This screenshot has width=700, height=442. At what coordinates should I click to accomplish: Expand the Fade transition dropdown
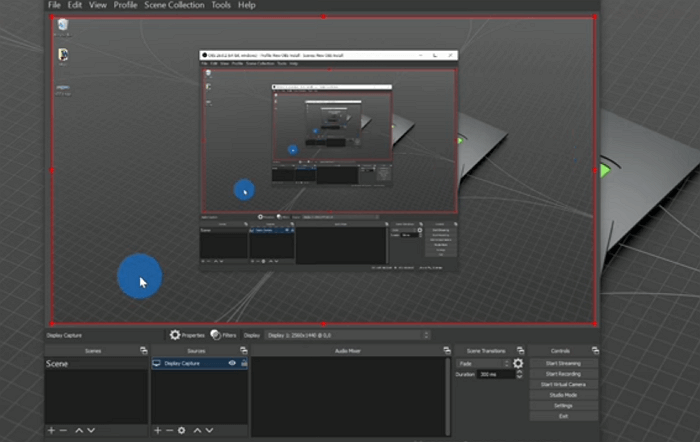click(x=482, y=364)
